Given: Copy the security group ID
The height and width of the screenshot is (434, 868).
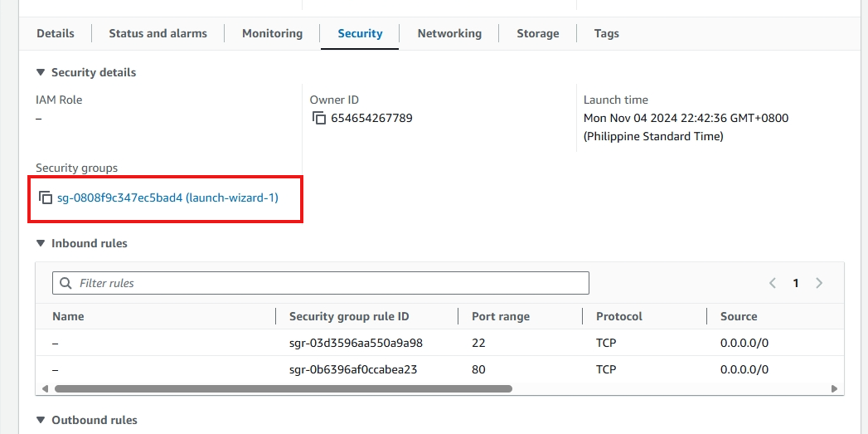Looking at the screenshot, I should click(46, 198).
